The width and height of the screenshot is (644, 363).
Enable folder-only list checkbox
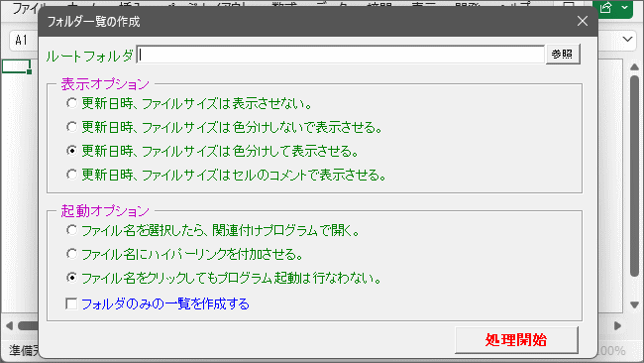(71, 303)
